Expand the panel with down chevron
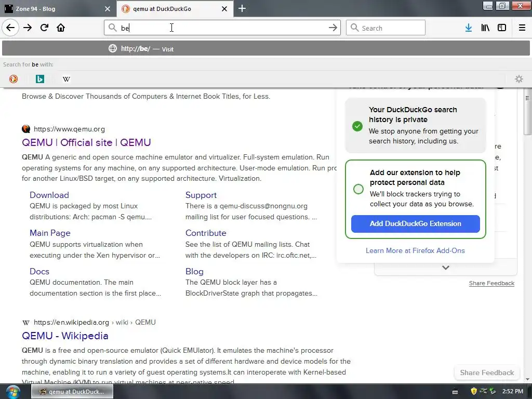Image resolution: width=532 pixels, height=399 pixels. pos(446,268)
